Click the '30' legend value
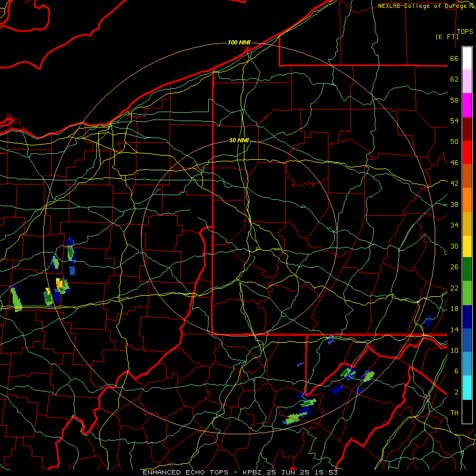 (x=454, y=246)
